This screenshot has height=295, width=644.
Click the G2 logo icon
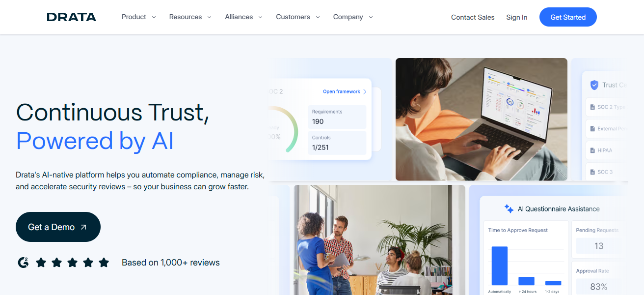[23, 263]
